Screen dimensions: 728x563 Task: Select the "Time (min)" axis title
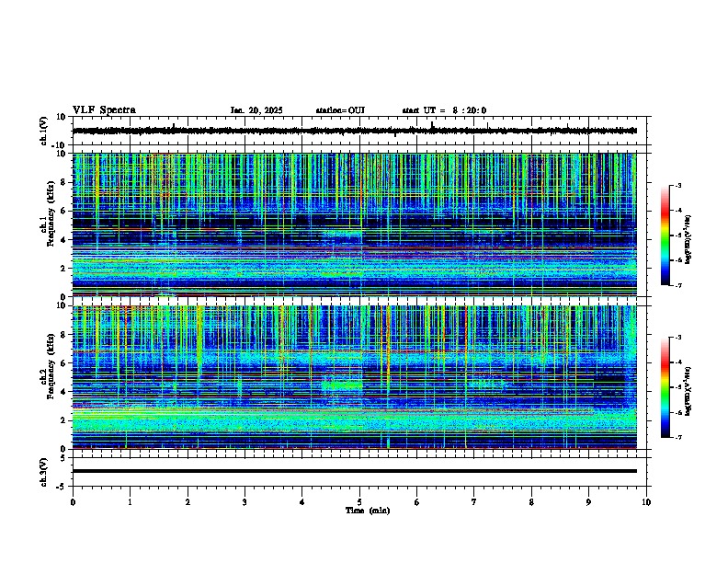tap(368, 511)
